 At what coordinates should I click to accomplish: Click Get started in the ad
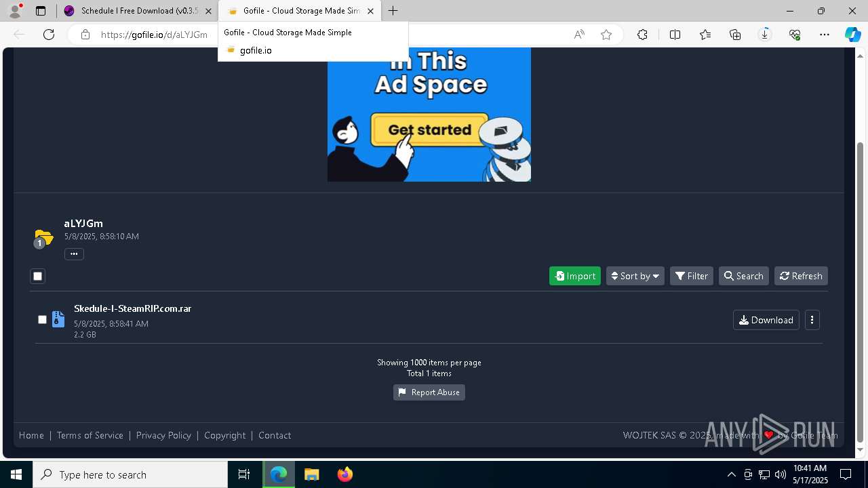pyautogui.click(x=429, y=129)
